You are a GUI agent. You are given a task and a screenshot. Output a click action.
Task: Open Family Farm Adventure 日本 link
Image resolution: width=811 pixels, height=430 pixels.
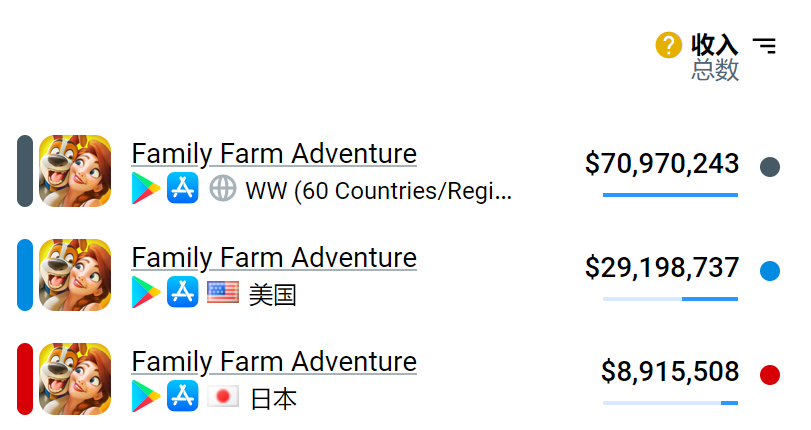click(274, 362)
